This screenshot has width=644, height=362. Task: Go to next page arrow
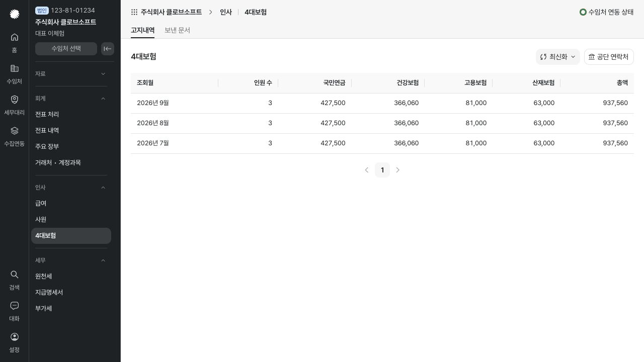pos(398,170)
